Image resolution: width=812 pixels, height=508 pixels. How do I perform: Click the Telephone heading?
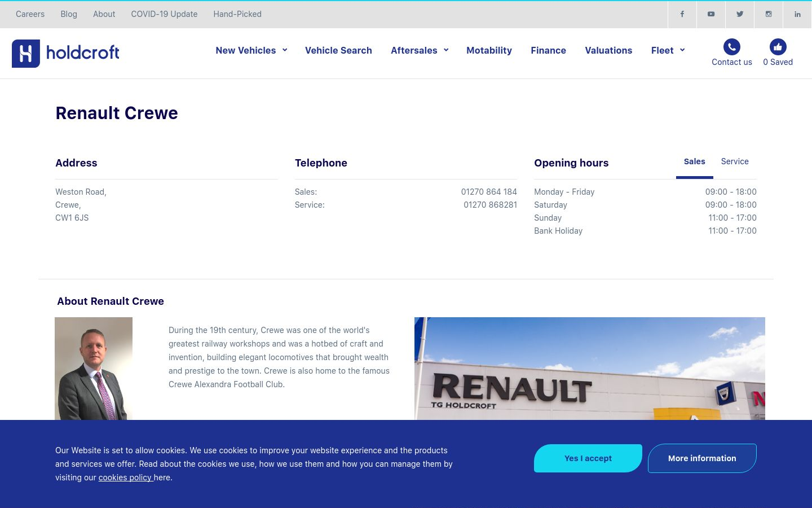pos(321,163)
